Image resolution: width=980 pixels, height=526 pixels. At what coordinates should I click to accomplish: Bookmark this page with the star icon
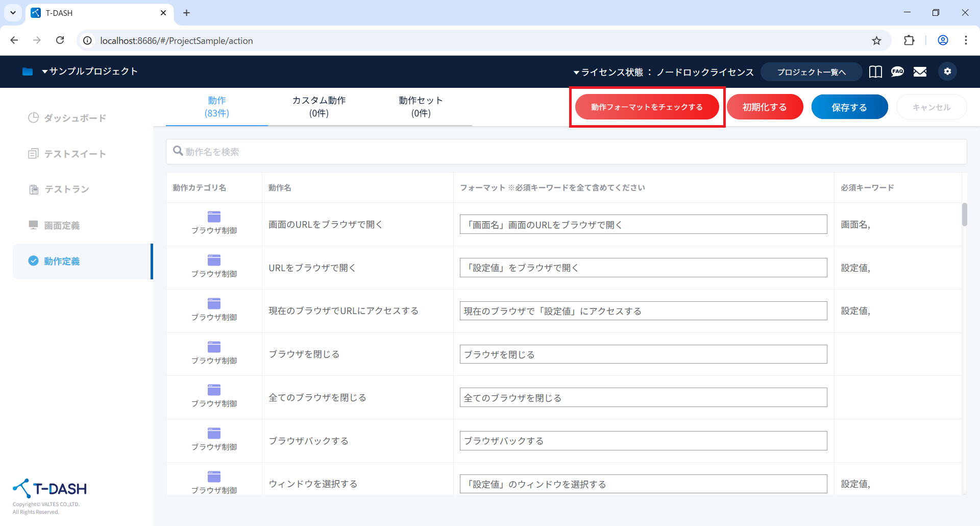coord(876,41)
